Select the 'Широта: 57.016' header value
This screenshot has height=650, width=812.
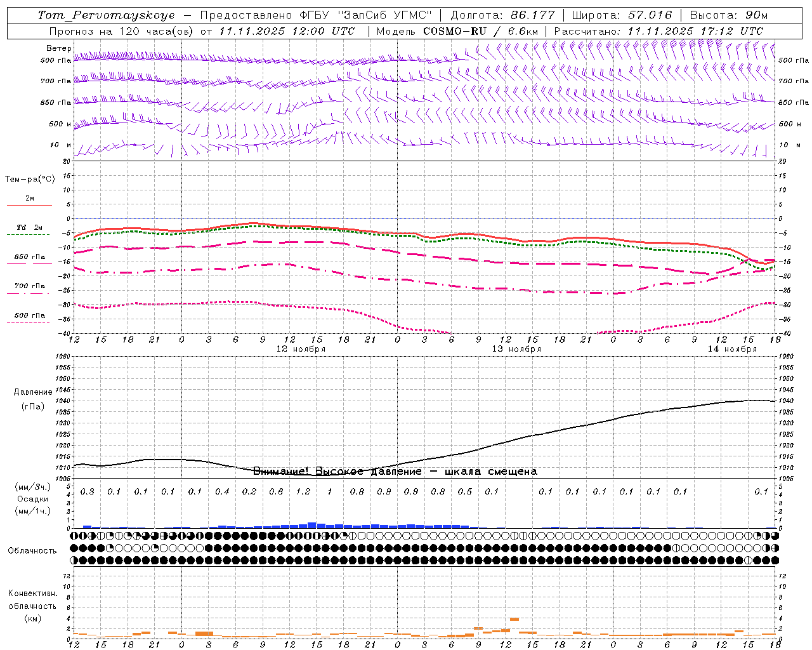pyautogui.click(x=622, y=15)
